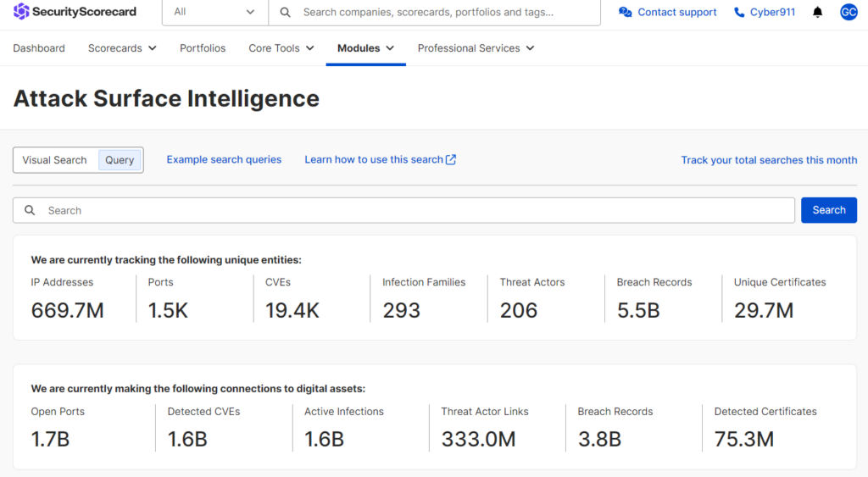This screenshot has height=477, width=868.
Task: Click the top search bar magnifier icon
Action: (x=285, y=12)
